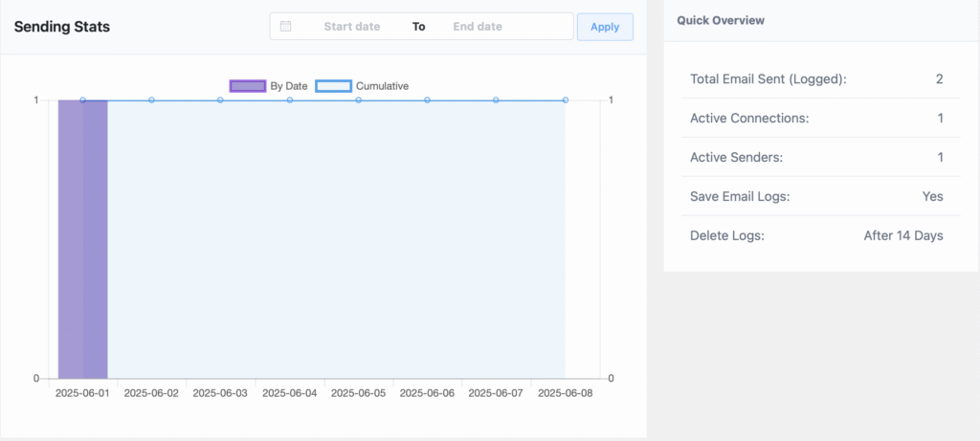
Task: Click the cumulative data point for 2025-06-07
Action: (x=496, y=99)
